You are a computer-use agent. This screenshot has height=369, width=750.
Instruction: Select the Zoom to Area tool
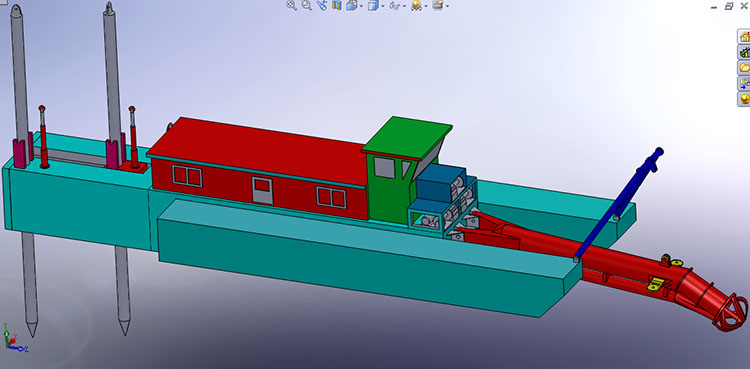pyautogui.click(x=307, y=5)
